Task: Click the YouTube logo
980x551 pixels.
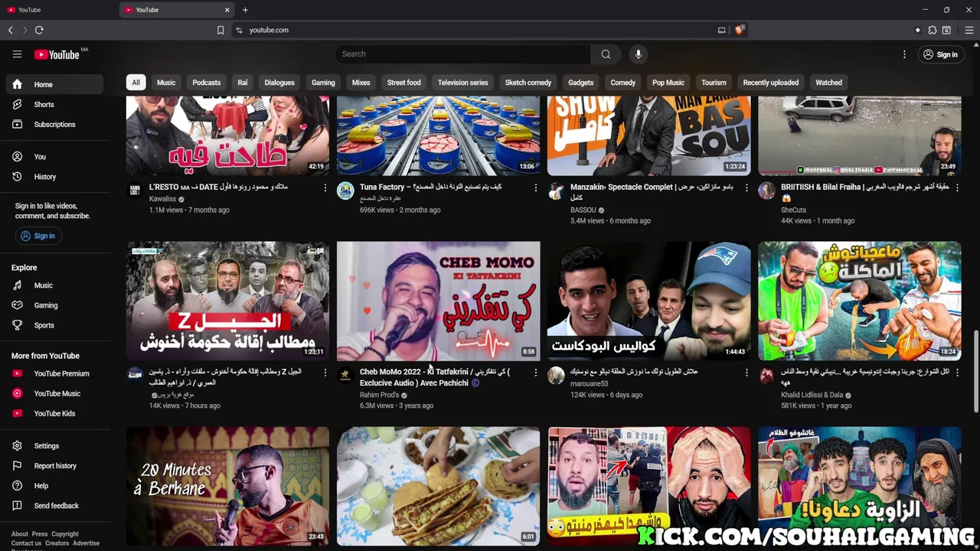Action: pyautogui.click(x=57, y=54)
